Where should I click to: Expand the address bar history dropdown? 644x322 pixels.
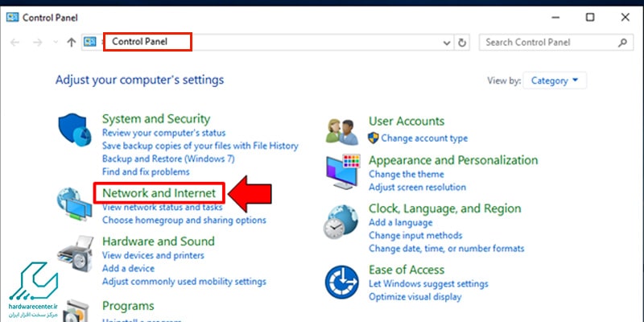point(447,43)
